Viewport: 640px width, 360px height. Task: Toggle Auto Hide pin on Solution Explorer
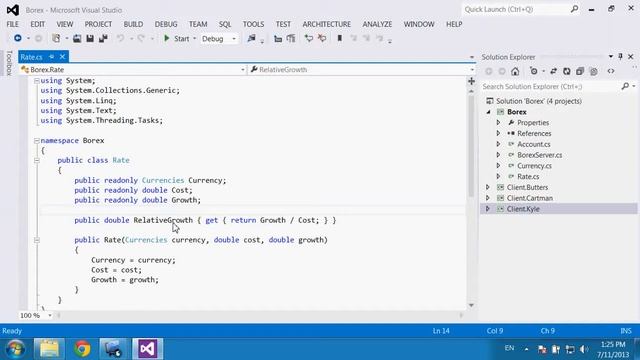(620, 57)
